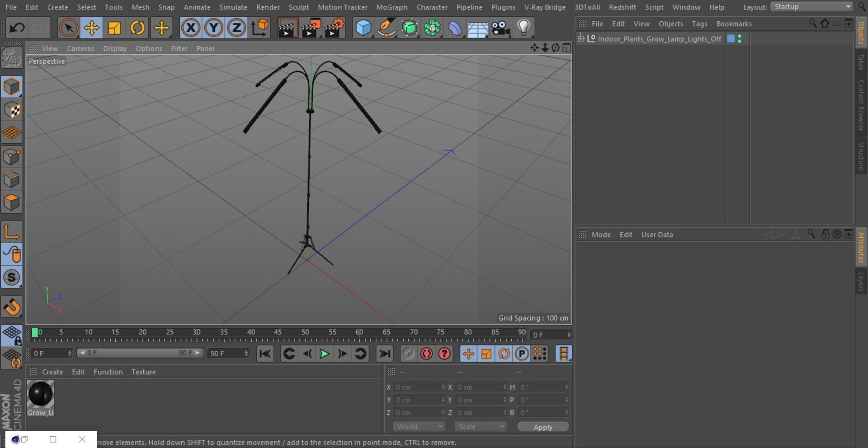Adjust the X position stepper
The width and height of the screenshot is (868, 448).
tap(443, 387)
